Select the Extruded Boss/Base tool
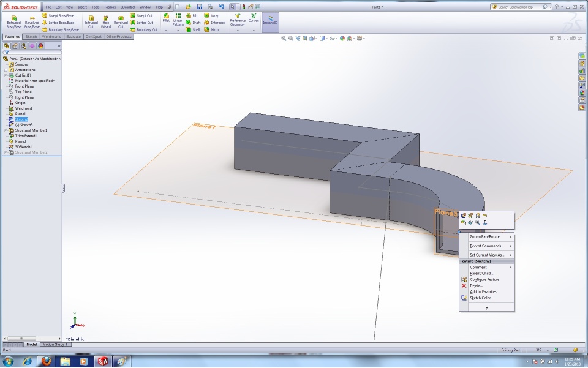 [14, 22]
